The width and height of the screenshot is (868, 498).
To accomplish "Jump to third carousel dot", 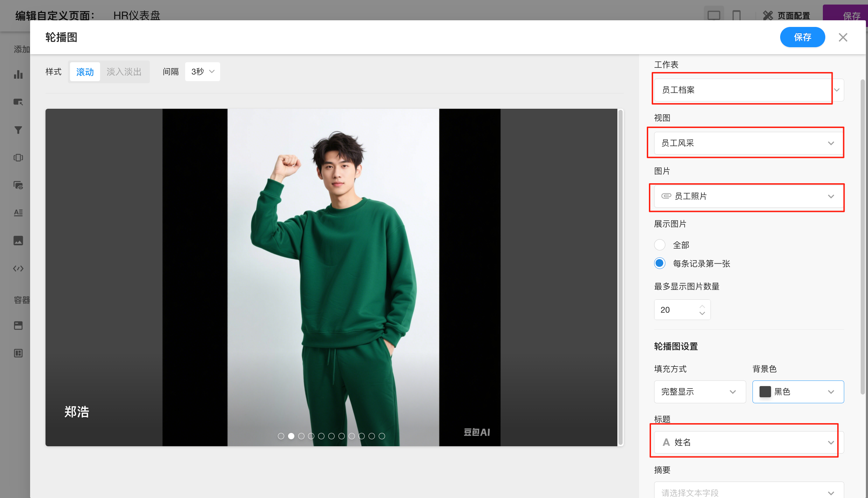I will click(301, 436).
